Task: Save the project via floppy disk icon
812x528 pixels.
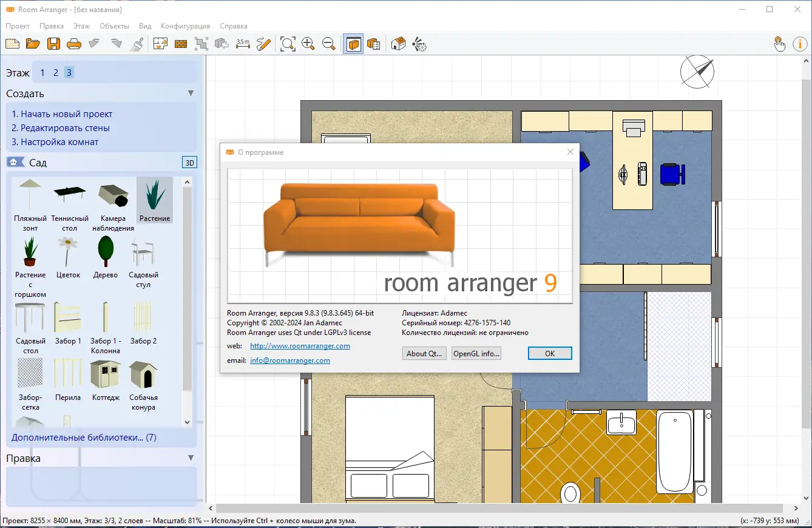Action: pyautogui.click(x=53, y=44)
